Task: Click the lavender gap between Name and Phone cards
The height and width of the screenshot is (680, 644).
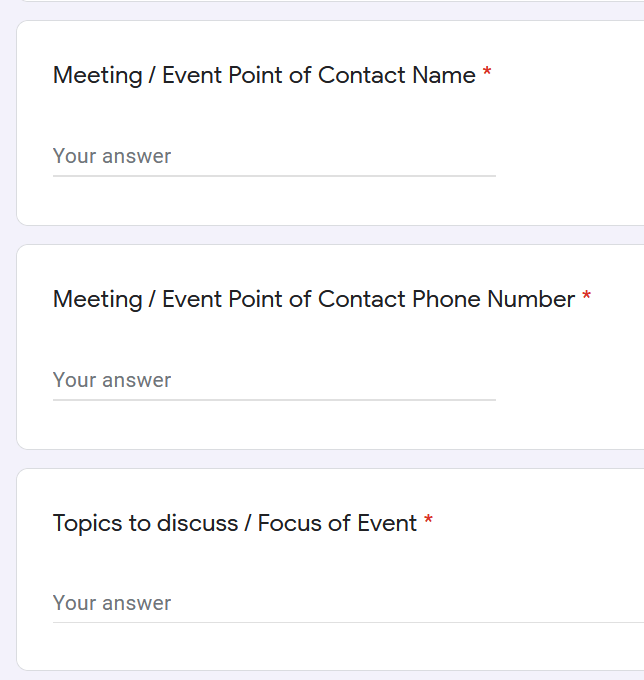Action: point(330,235)
